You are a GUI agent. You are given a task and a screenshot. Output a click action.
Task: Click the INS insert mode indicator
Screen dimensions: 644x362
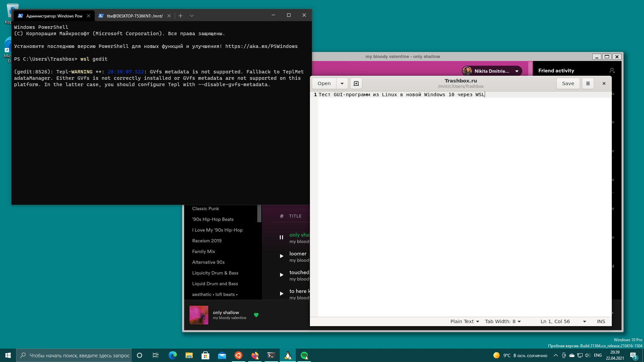click(x=601, y=321)
